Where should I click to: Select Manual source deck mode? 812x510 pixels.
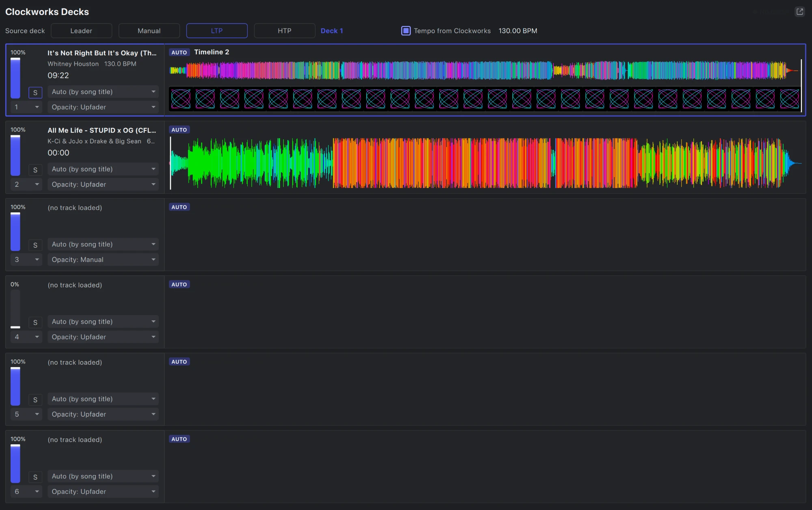(x=149, y=31)
